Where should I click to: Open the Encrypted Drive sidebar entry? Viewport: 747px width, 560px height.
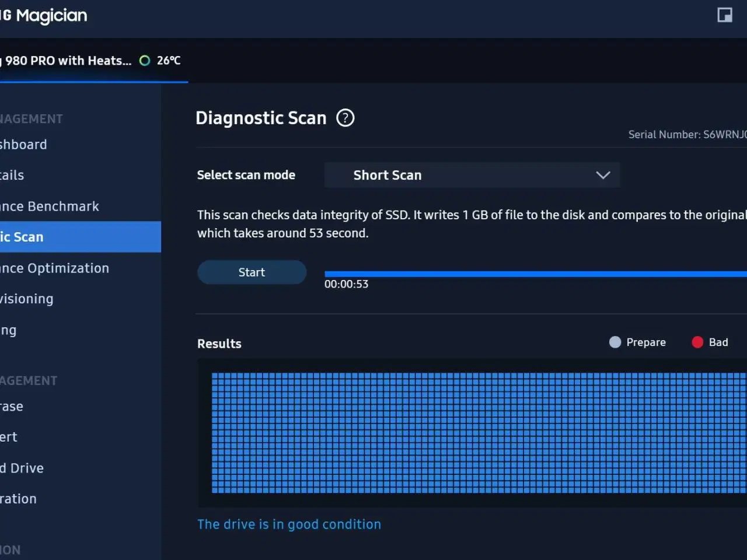22,468
